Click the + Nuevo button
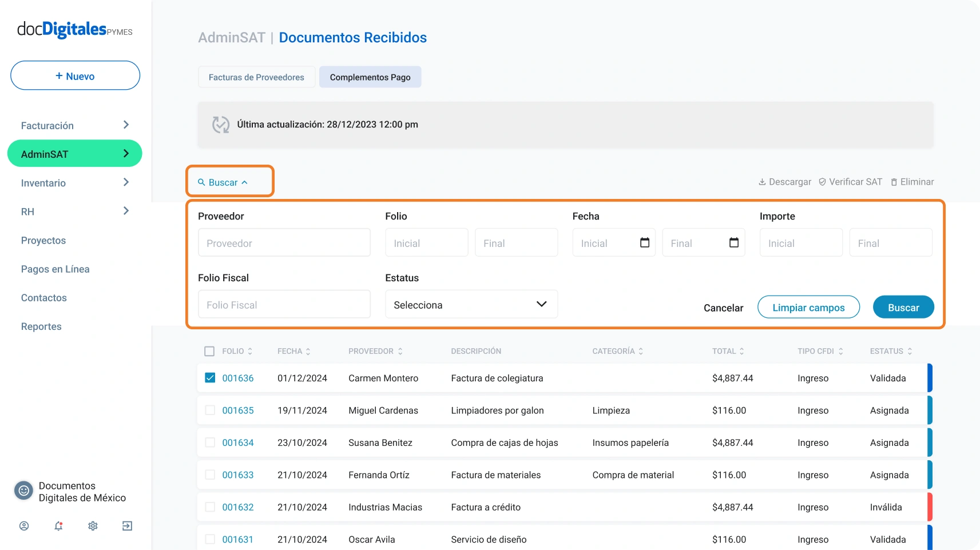 (75, 75)
